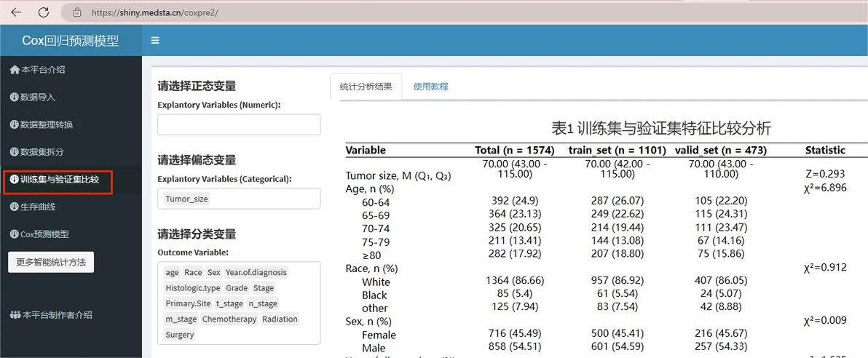Reload the page with refresh icon

coord(44,12)
